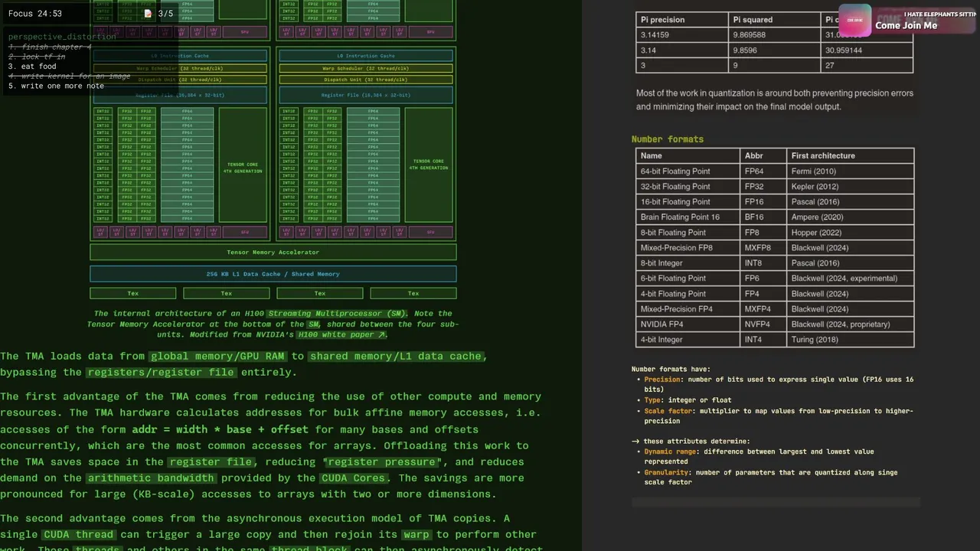
Task: Click the highlighted 'warp' term in paragraph
Action: pyautogui.click(x=416, y=534)
